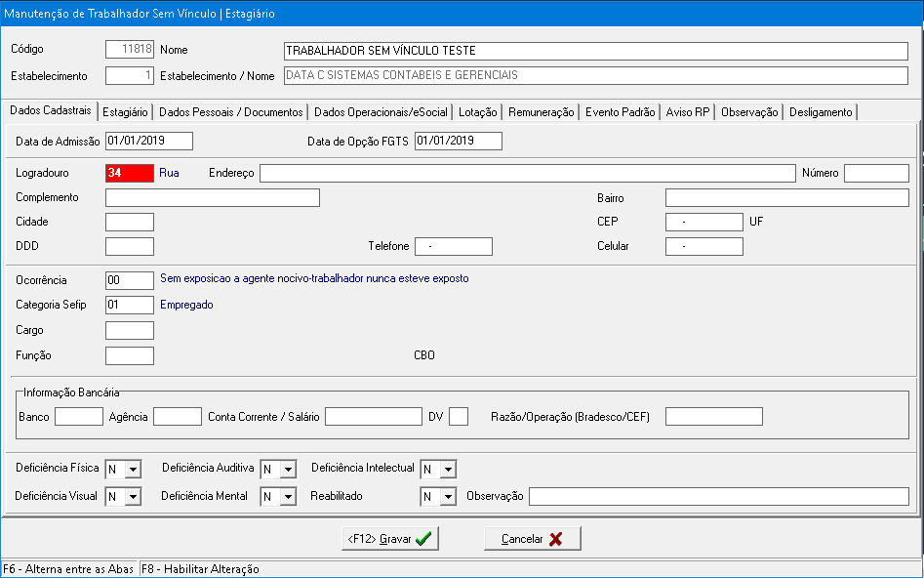Click the Celular input field
The image size is (924, 578).
coord(704,246)
